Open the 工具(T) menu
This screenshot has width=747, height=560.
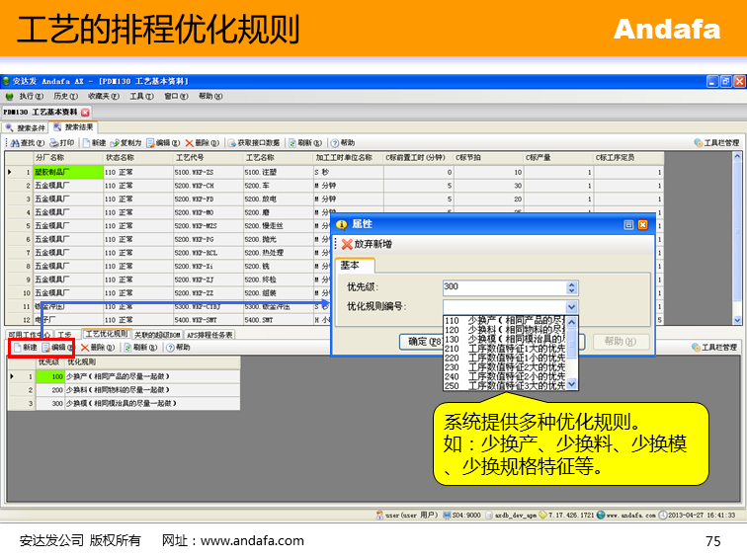[141, 96]
